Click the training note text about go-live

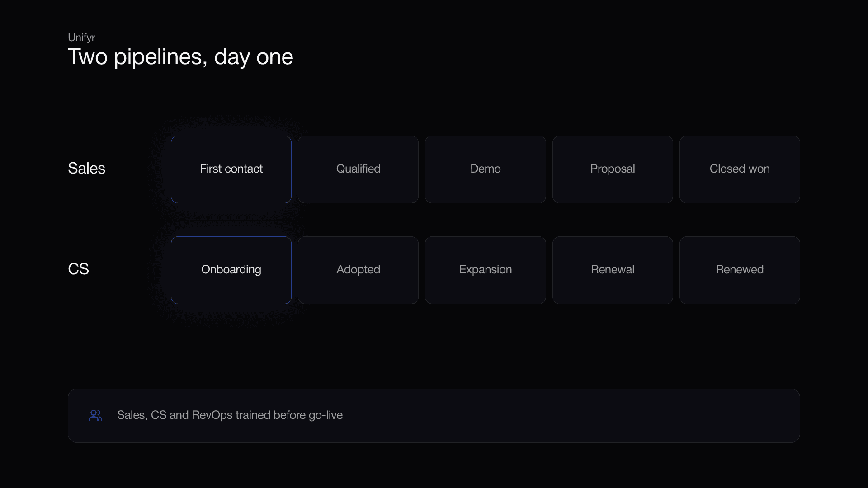pyautogui.click(x=230, y=415)
